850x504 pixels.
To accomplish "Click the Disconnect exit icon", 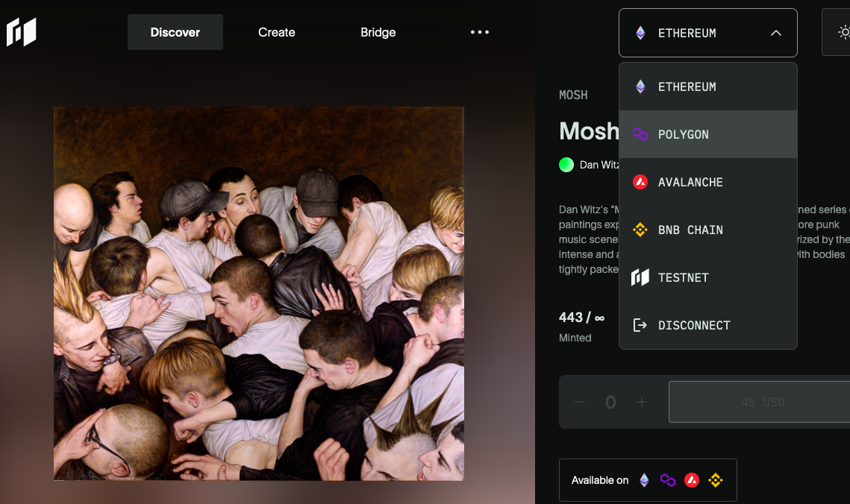I will (640, 325).
